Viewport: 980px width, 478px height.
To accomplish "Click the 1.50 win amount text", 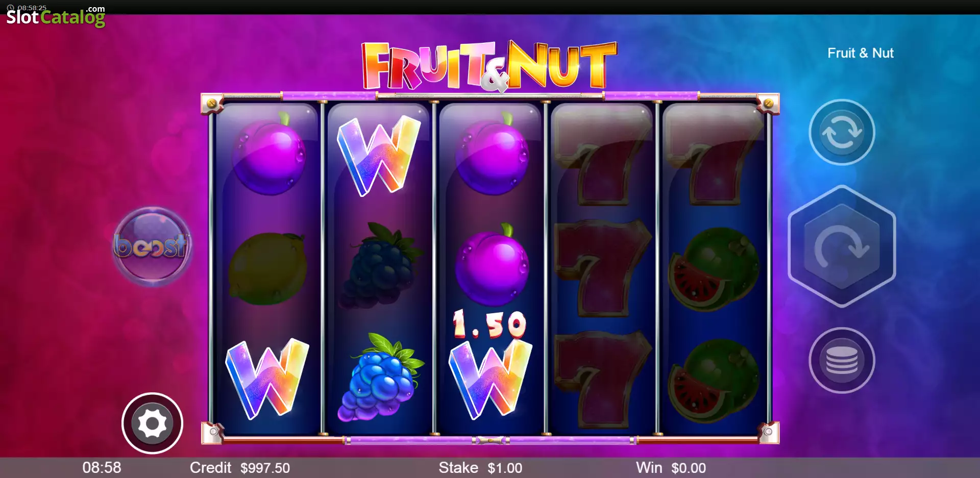I will tap(489, 324).
